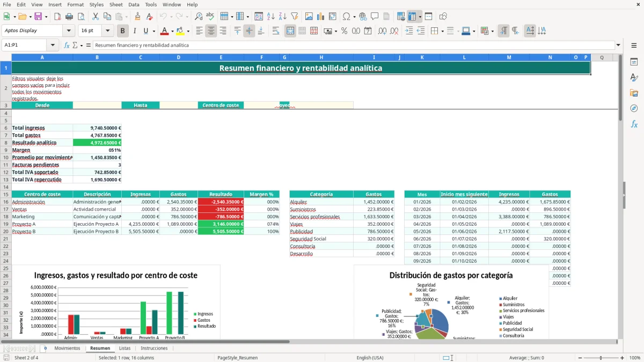Expand the Borders dropdown arrow
This screenshot has width=644, height=362.
click(x=442, y=31)
